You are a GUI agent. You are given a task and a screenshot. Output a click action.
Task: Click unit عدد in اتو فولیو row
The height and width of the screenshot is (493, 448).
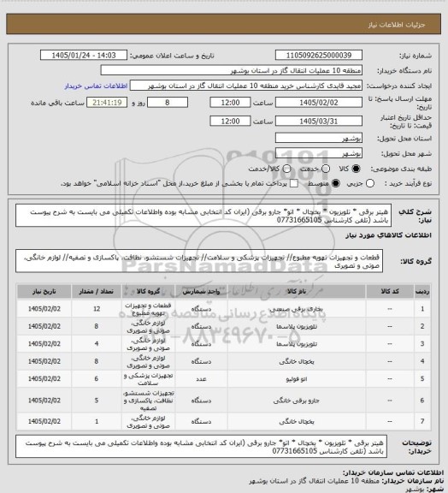201,379
